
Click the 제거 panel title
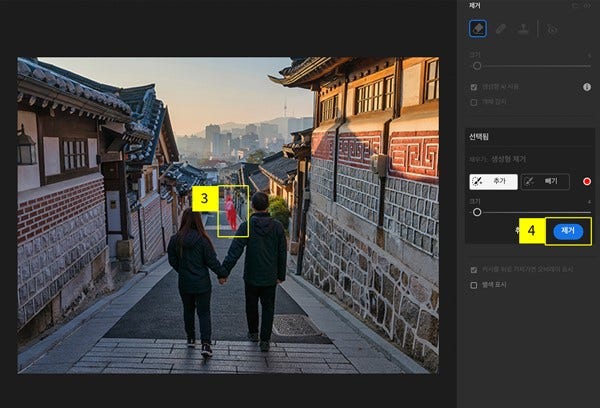pyautogui.click(x=474, y=5)
